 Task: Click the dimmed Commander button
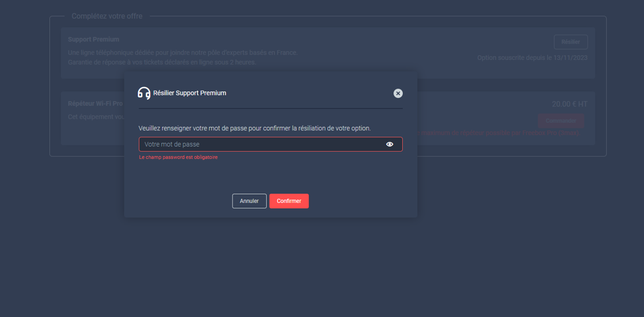coord(560,120)
